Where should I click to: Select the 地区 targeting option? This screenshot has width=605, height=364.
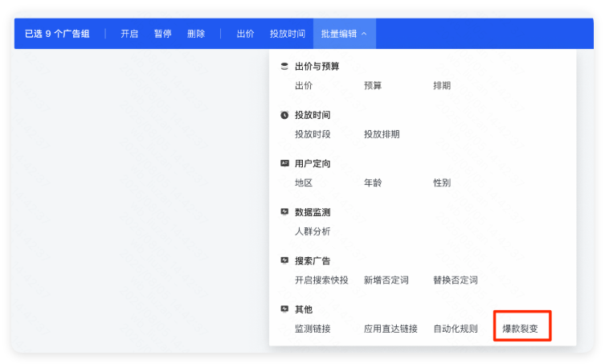[x=304, y=182]
